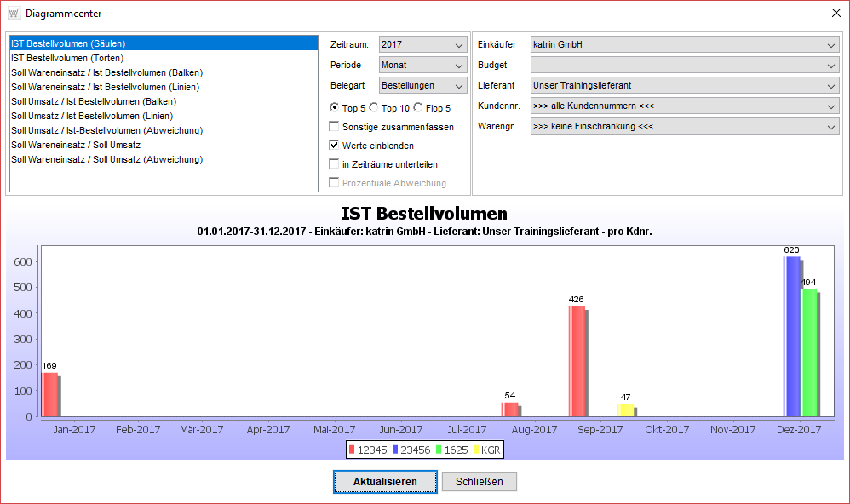Image resolution: width=850 pixels, height=504 pixels.
Task: Select Soll Umsatz / Ist-Bestellvolumen (Abweichung)
Action: 106,130
